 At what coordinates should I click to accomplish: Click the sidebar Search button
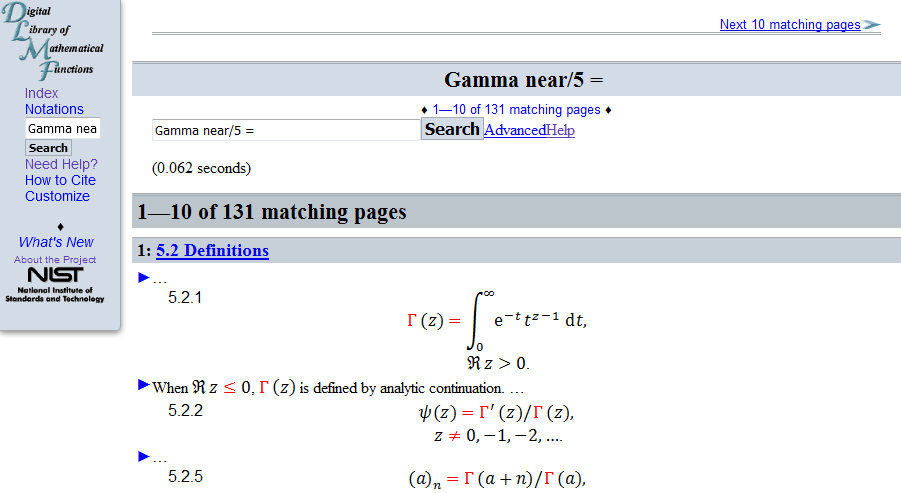48,148
